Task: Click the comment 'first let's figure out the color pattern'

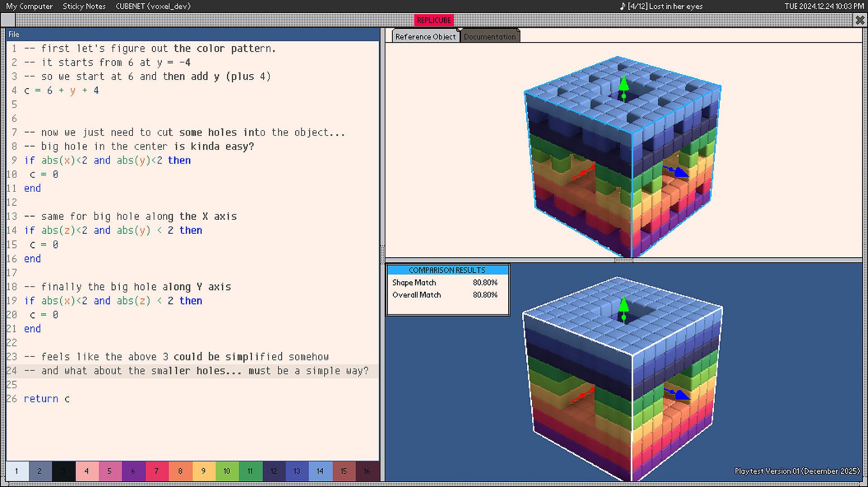Action: coord(150,48)
